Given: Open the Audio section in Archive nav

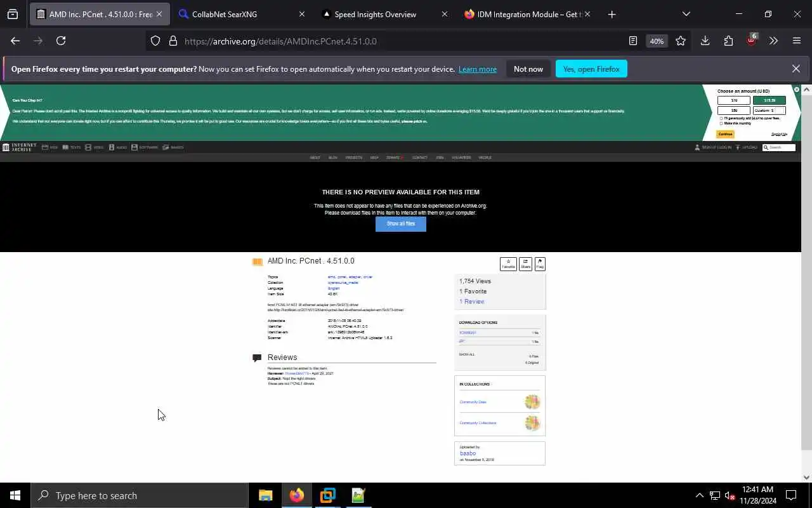Looking at the screenshot, I should coord(118,147).
